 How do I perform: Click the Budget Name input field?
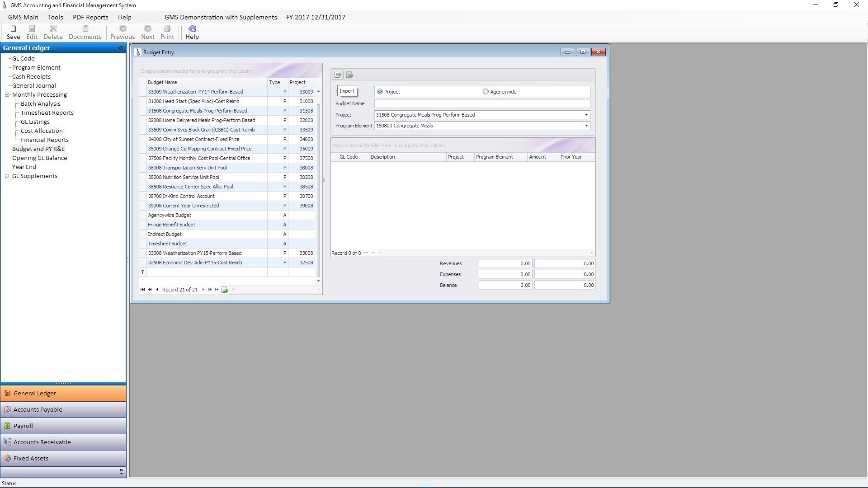pyautogui.click(x=482, y=103)
